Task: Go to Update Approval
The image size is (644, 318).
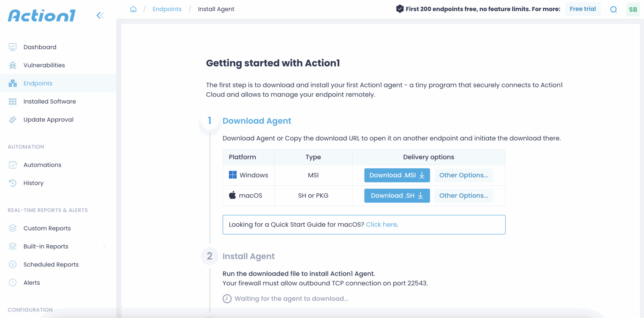Action: (48, 120)
